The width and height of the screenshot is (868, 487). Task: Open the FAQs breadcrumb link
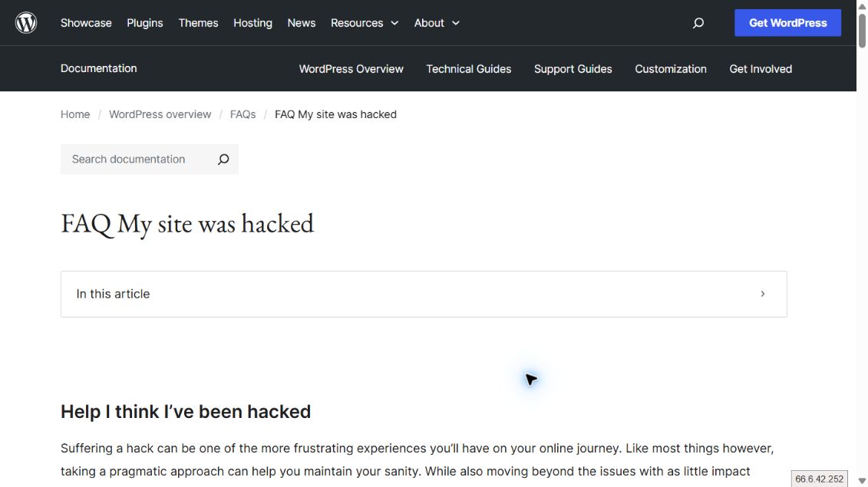(x=243, y=114)
